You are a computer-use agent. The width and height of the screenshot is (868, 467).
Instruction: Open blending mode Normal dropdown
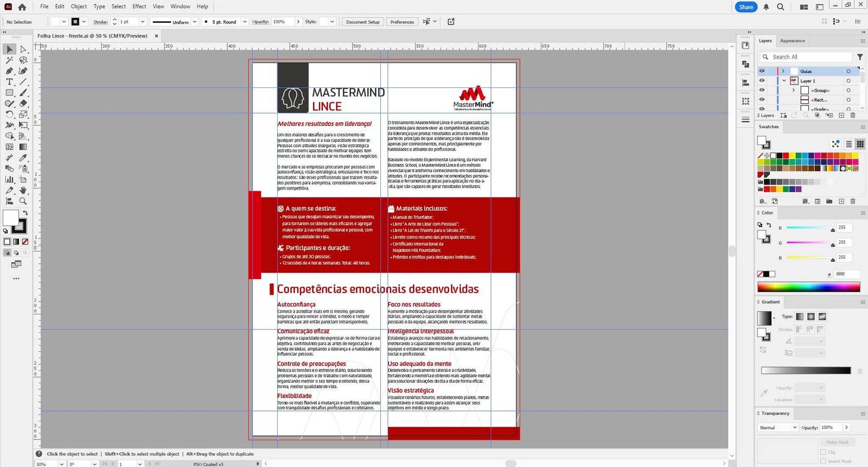tap(778, 427)
